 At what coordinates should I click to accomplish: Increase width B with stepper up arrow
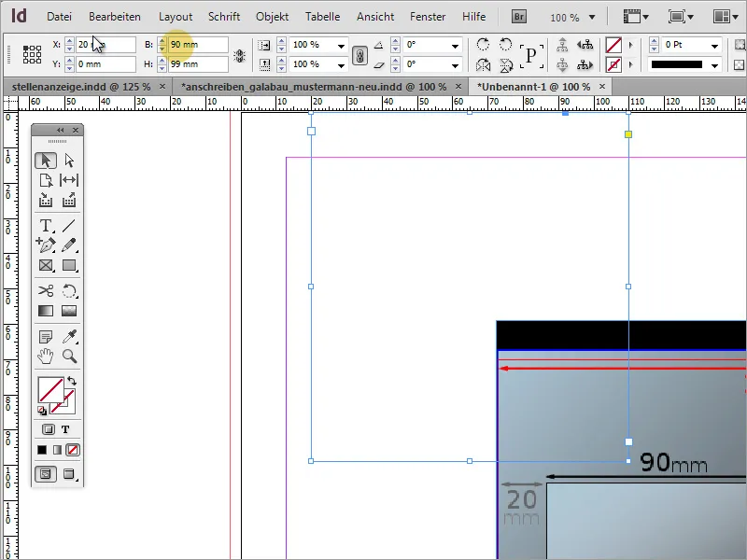pos(162,41)
